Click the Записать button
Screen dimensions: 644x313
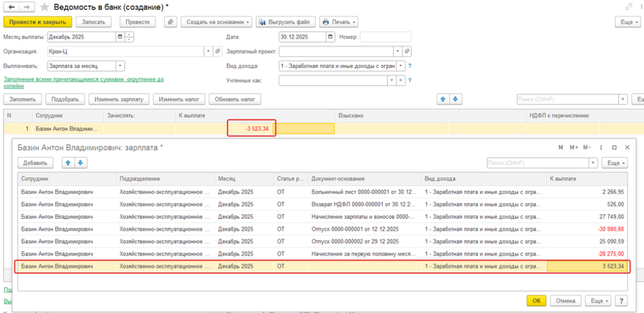click(x=94, y=22)
